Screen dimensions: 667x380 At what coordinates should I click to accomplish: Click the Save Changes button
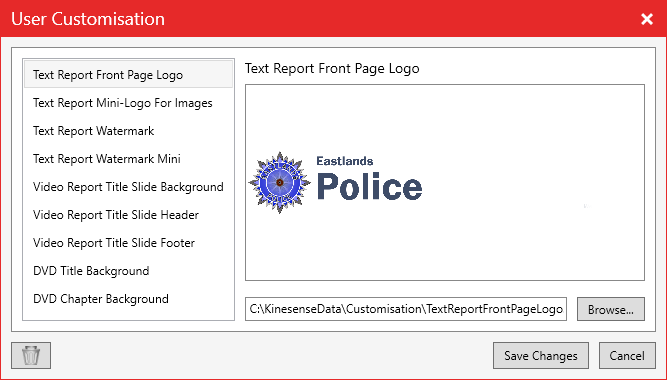tap(541, 355)
